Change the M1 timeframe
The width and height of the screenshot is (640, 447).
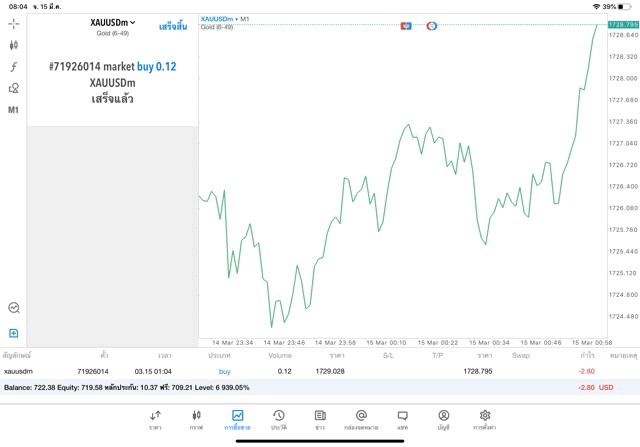13,110
